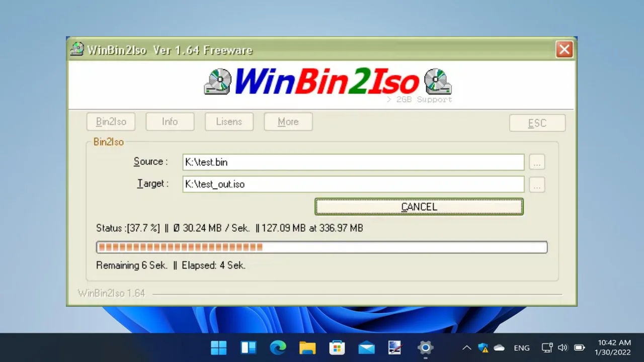Cancel the conversion with CANCEL button
Image resolution: width=644 pixels, height=362 pixels.
pyautogui.click(x=419, y=207)
